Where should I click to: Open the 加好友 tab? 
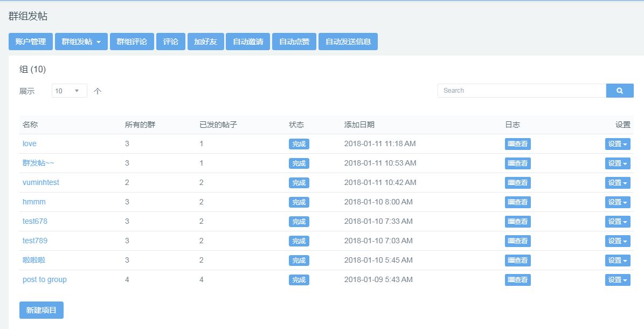(206, 42)
